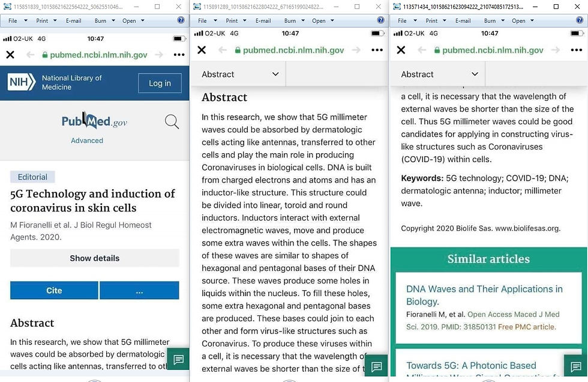The width and height of the screenshot is (588, 382).
Task: Maximize the right photo viewer window
Action: coord(556,7)
